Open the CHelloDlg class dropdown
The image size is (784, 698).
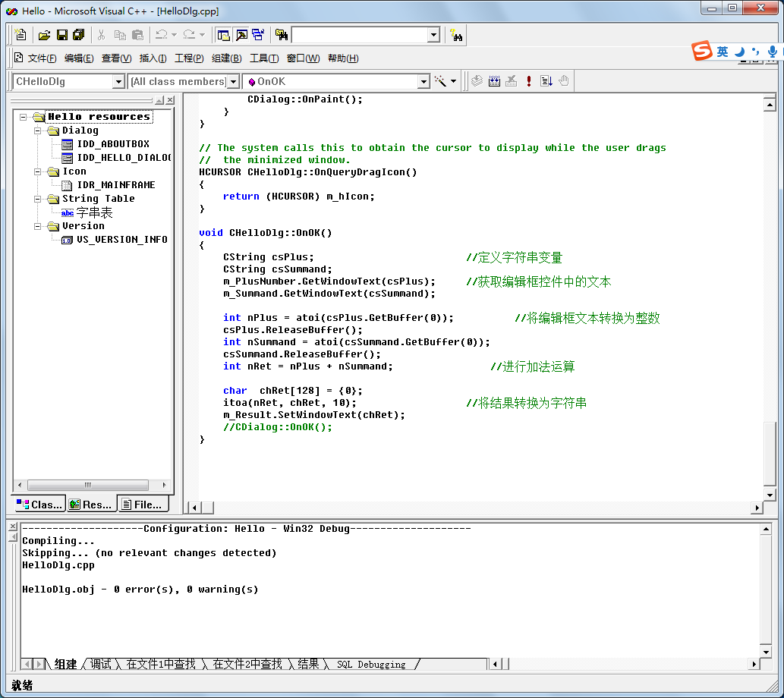tap(118, 81)
